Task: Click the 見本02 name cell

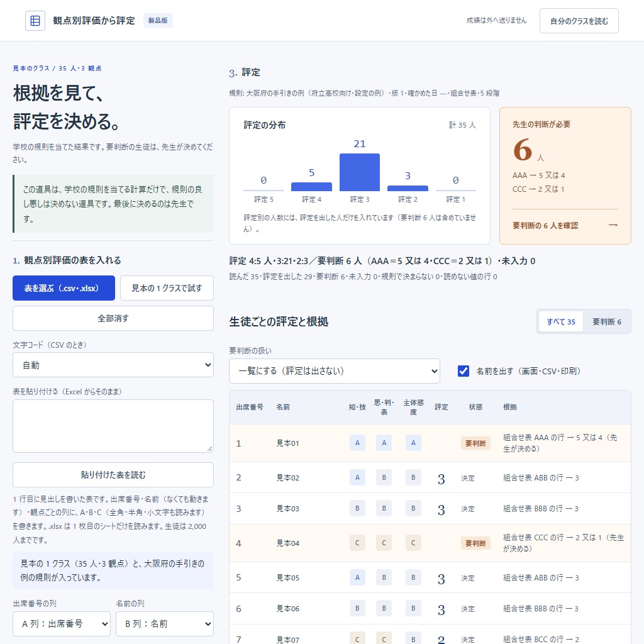Action: tap(287, 478)
